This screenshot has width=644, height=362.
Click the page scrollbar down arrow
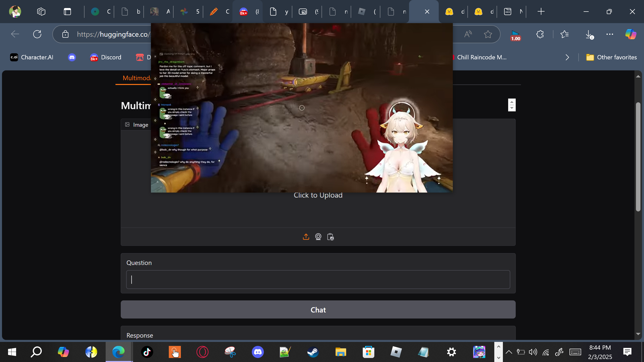(638, 334)
